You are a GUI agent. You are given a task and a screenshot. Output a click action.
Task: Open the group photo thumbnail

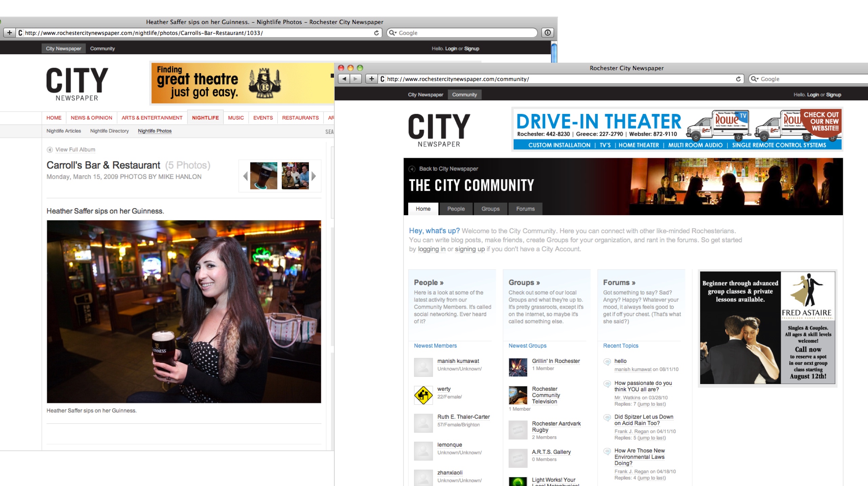pyautogui.click(x=295, y=176)
